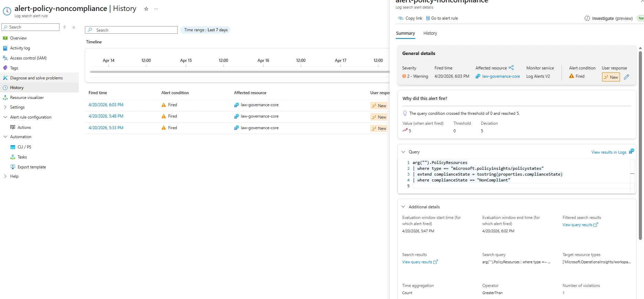Sort by the Fired time column header
The height and width of the screenshot is (299, 644).
(98, 93)
